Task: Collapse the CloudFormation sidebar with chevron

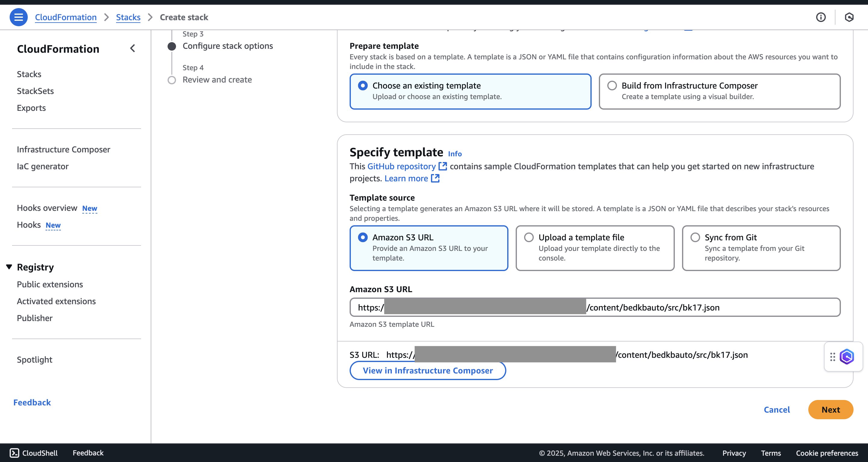Action: click(x=133, y=48)
